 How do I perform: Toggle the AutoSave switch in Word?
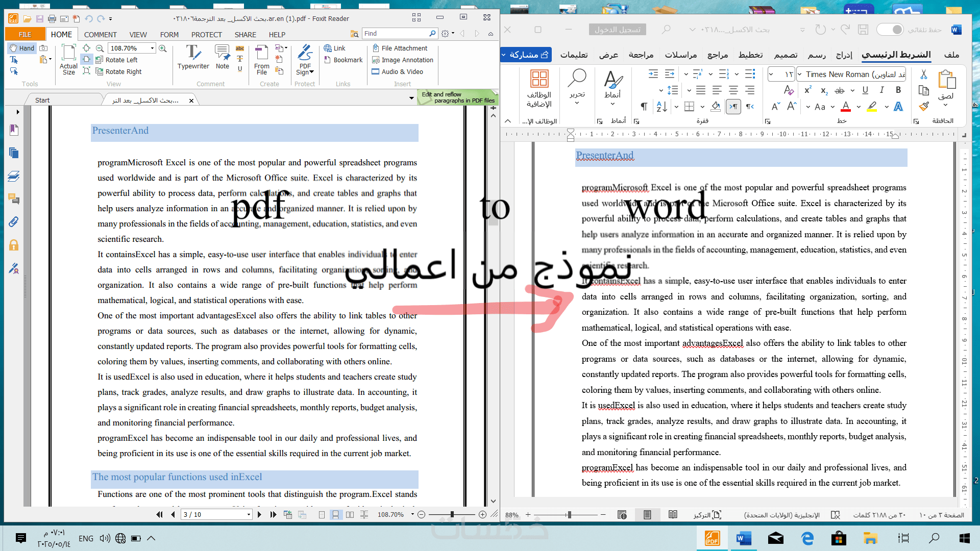(890, 30)
